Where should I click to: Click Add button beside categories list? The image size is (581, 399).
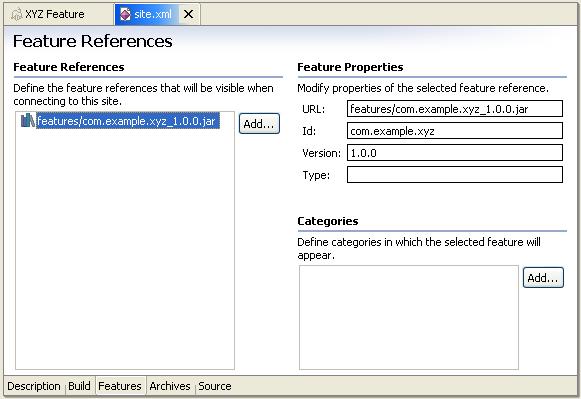coord(543,277)
